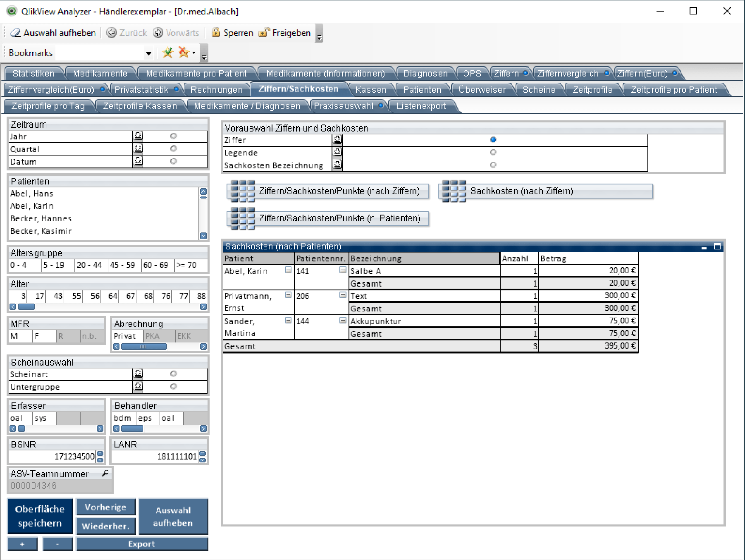This screenshot has width=745, height=560.
Task: Maximize the Sachkosten (nach Patienten) table
Action: coord(717,246)
